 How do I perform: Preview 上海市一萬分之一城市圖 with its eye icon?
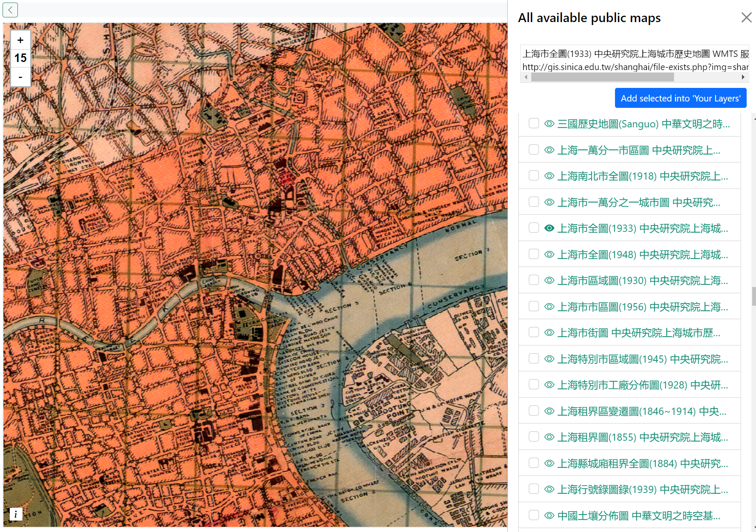[549, 202]
